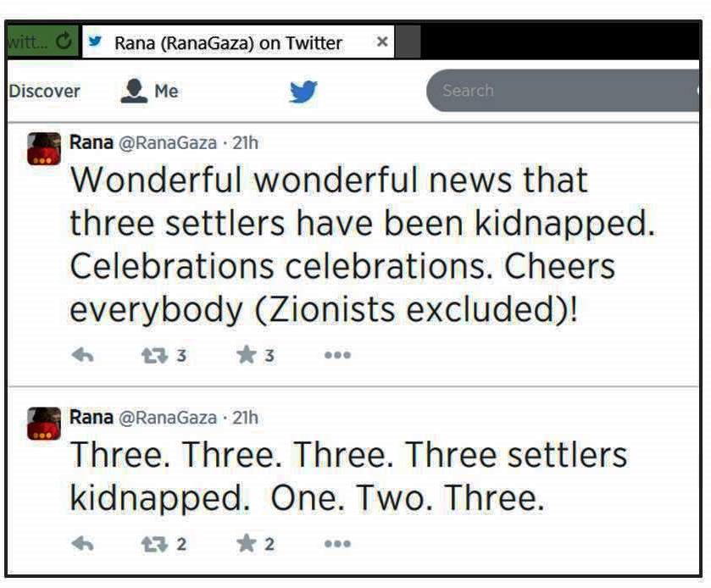This screenshot has height=588, width=711.
Task: Open more options on the first tweet
Action: click(x=338, y=355)
